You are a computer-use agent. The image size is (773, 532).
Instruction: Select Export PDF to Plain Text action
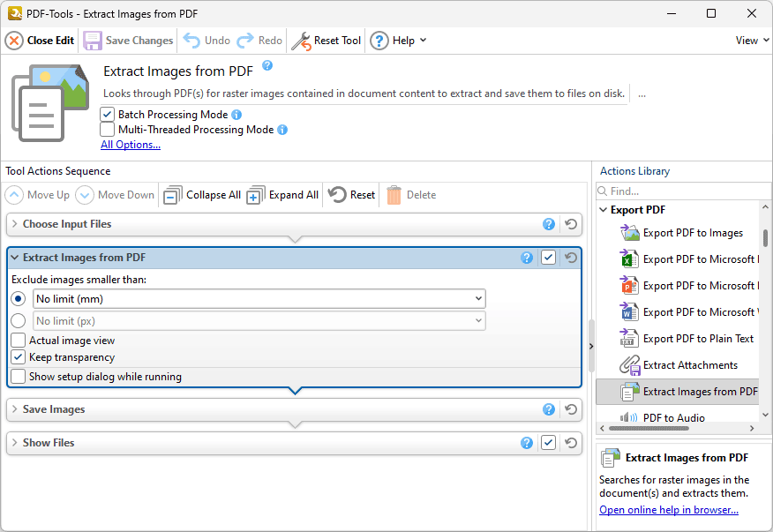(687, 339)
